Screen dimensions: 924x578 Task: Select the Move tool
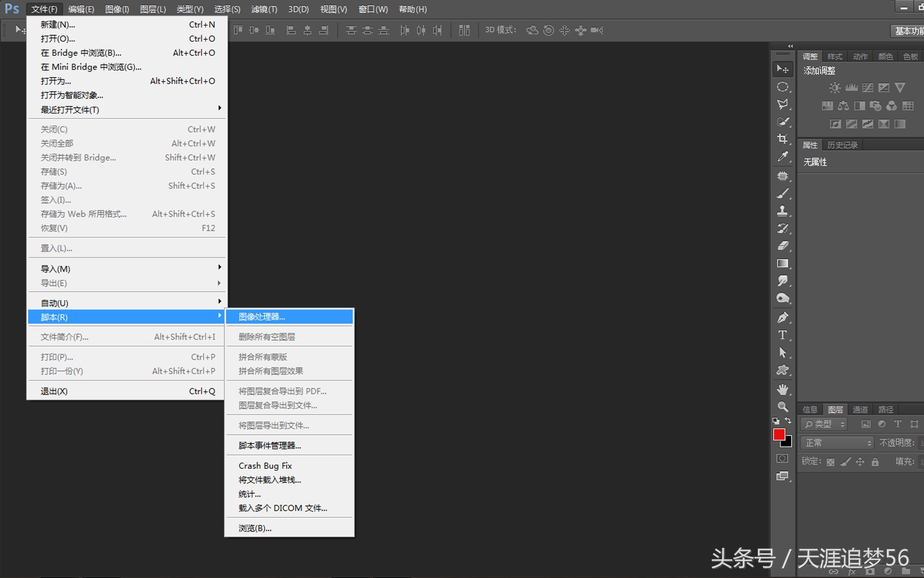pyautogui.click(x=783, y=69)
